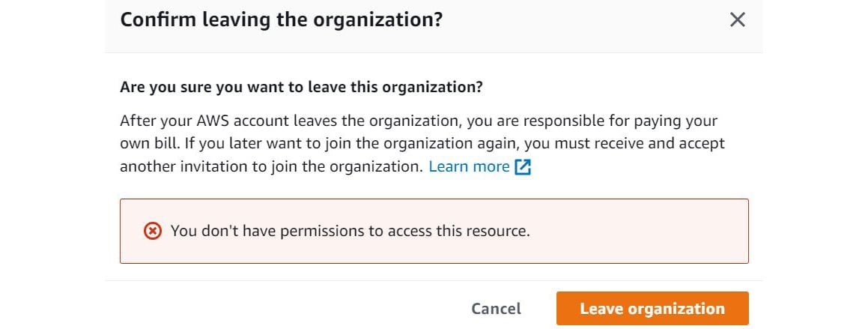
Task: Click the word 'organization' in the dialog title
Action: pos(378,20)
